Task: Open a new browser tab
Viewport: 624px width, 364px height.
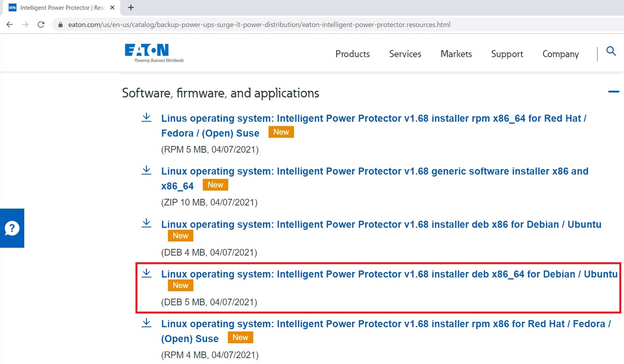Action: click(x=131, y=7)
